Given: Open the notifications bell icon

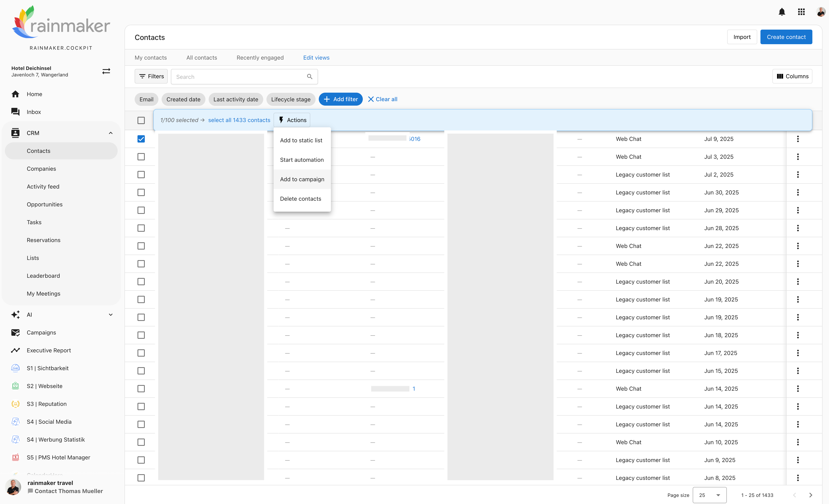Looking at the screenshot, I should coord(782,12).
